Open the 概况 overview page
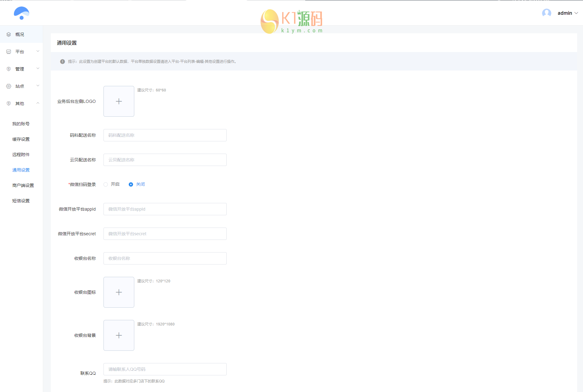 pos(22,34)
